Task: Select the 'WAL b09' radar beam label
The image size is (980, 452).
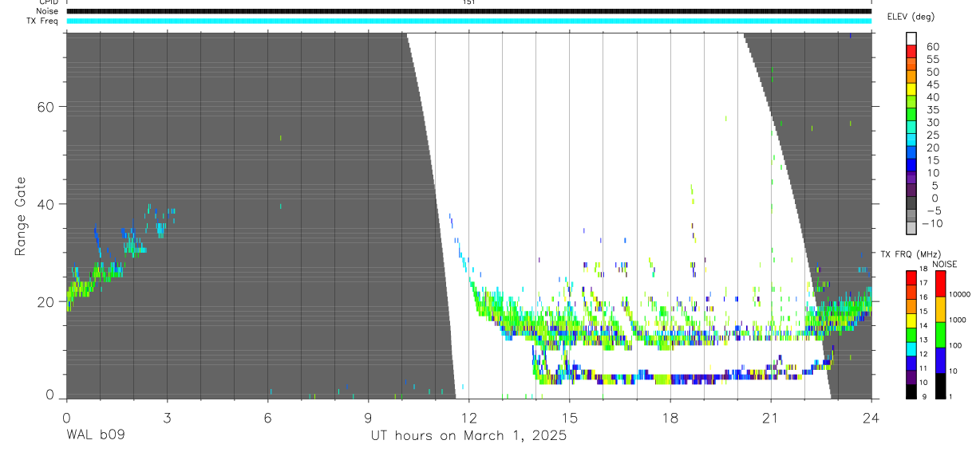Action: (95, 436)
